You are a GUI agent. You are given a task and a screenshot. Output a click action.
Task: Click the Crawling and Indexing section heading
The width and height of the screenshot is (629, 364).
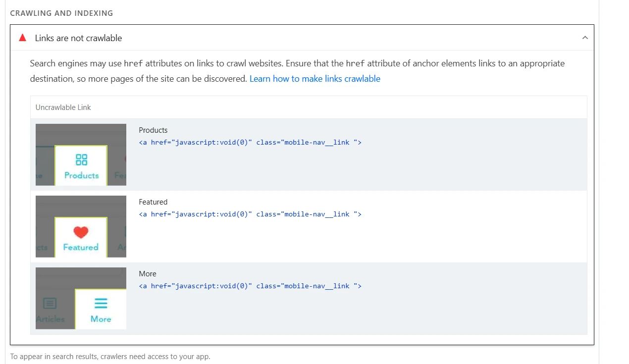61,13
